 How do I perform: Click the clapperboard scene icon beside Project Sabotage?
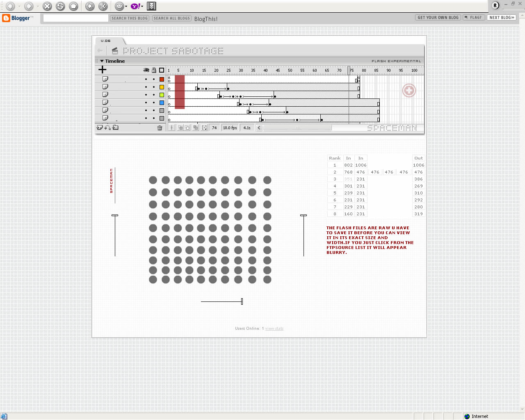tap(115, 51)
